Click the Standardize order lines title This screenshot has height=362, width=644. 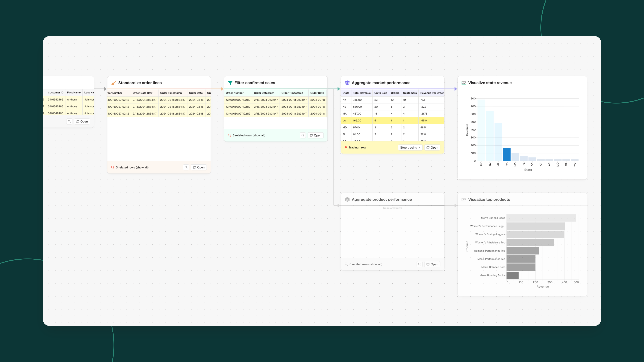(x=140, y=83)
